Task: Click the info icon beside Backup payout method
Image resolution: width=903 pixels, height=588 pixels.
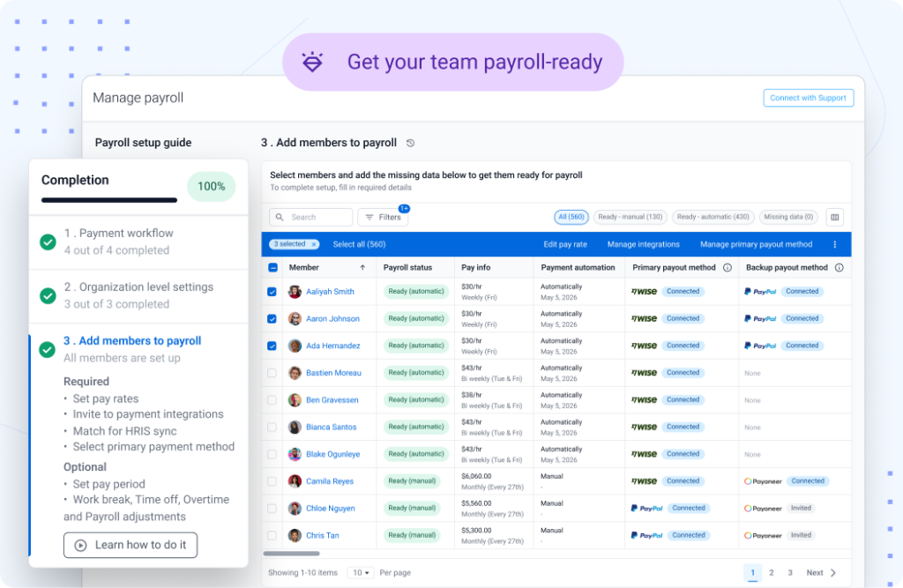Action: (840, 268)
